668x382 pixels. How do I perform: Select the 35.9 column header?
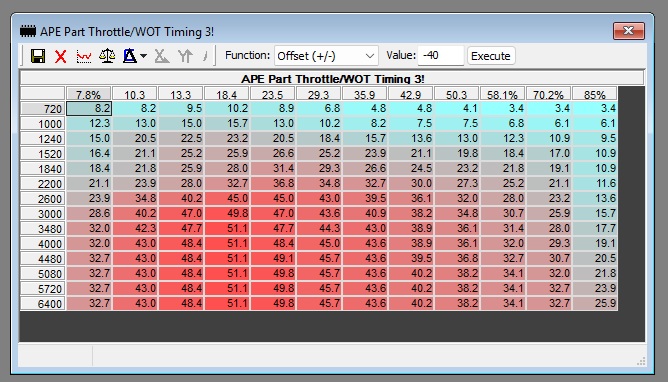[x=365, y=94]
